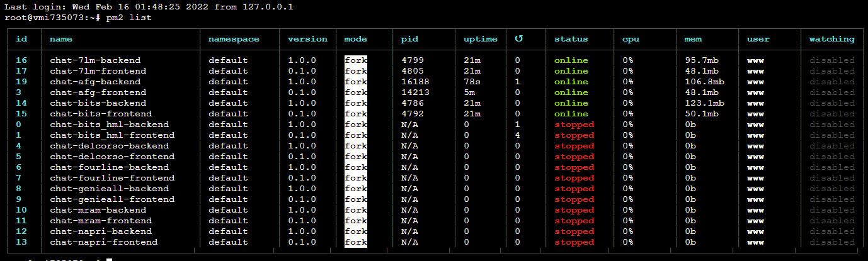Image resolution: width=868 pixels, height=261 pixels.
Task: Click pid value 4786
Action: (413, 103)
